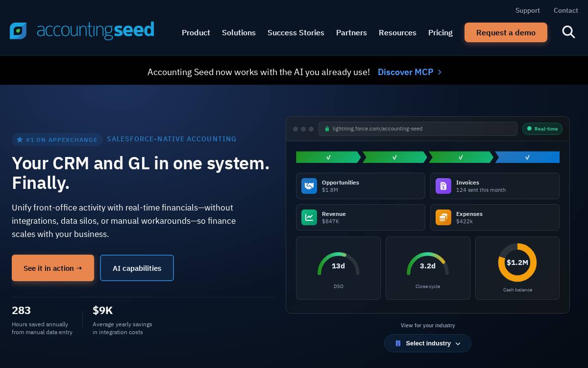Click the chevron after Discover MCP

point(440,72)
